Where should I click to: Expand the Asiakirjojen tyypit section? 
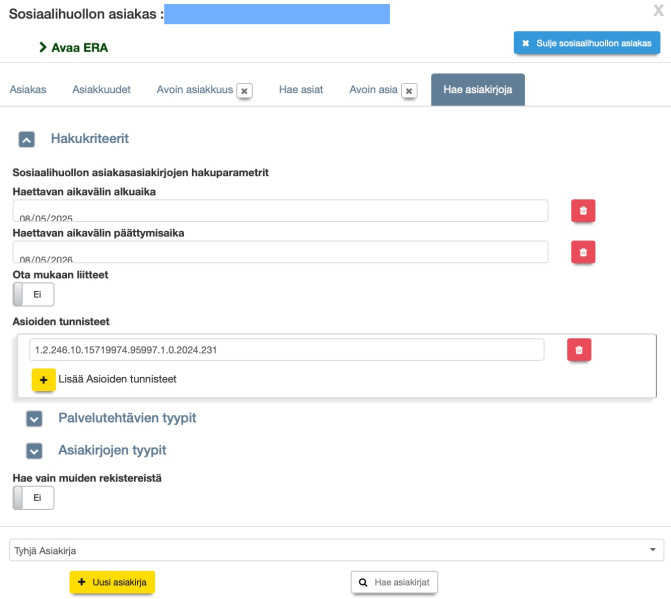34,451
